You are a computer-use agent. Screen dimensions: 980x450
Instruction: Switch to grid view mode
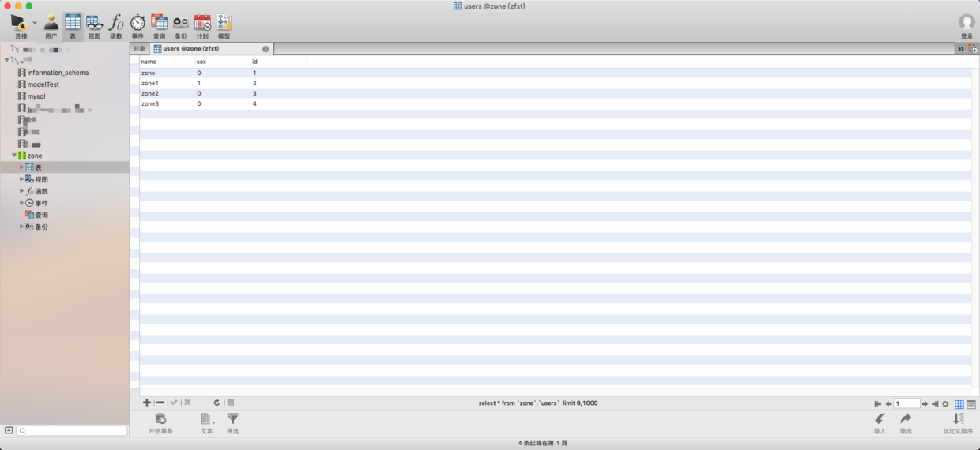[959, 404]
